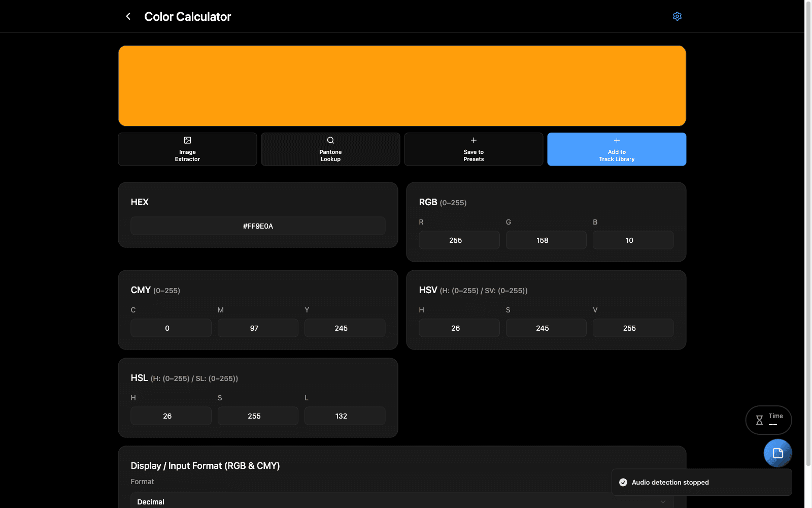Screen dimensions: 812x508
Task: Select the RGB R field showing 255
Action: [x=459, y=240]
